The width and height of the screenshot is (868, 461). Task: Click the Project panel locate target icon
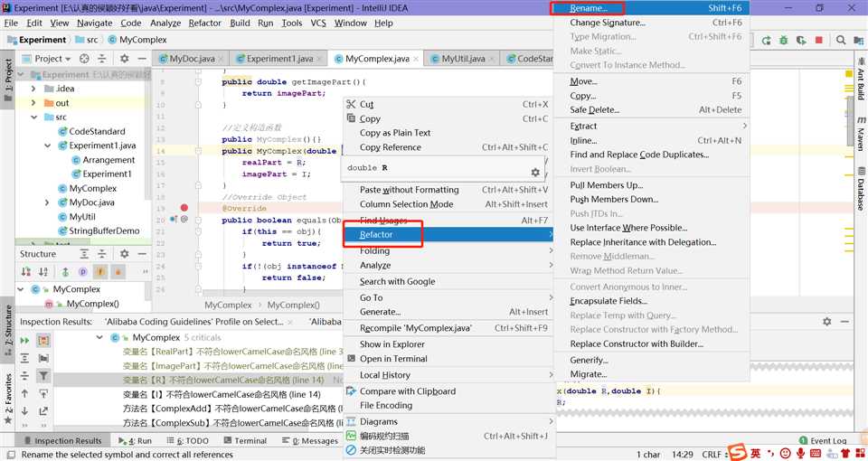pyautogui.click(x=84, y=58)
